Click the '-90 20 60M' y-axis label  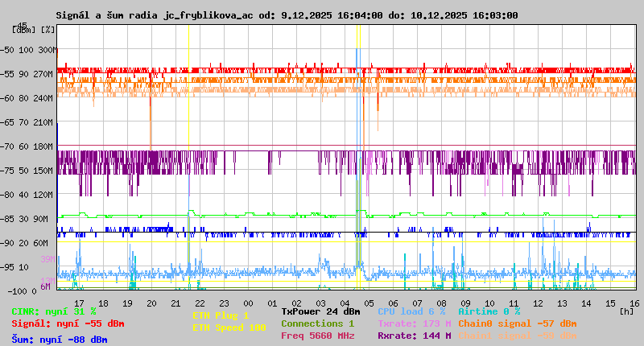(24, 243)
